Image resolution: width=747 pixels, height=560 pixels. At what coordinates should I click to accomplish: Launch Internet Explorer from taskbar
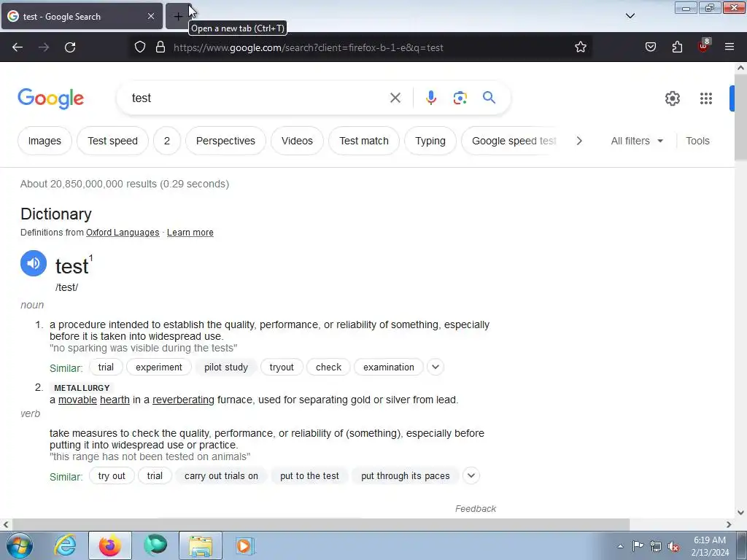click(65, 545)
